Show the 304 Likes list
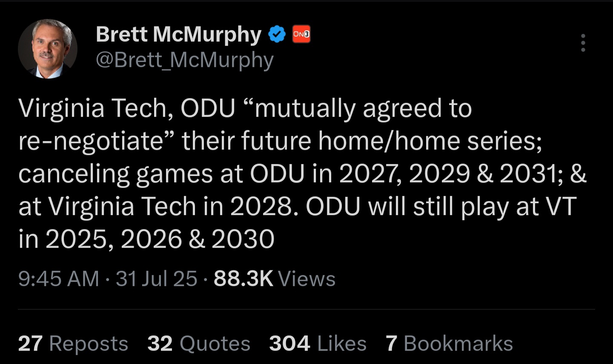 (x=318, y=343)
